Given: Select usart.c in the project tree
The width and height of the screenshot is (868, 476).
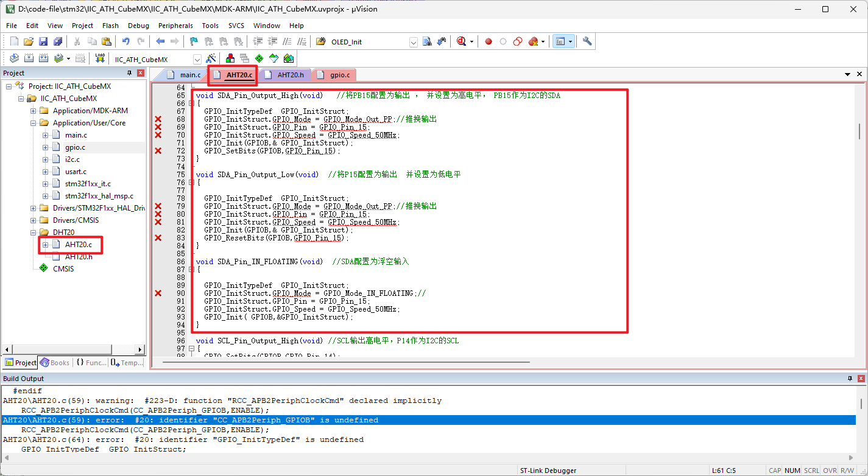Looking at the screenshot, I should tap(76, 172).
